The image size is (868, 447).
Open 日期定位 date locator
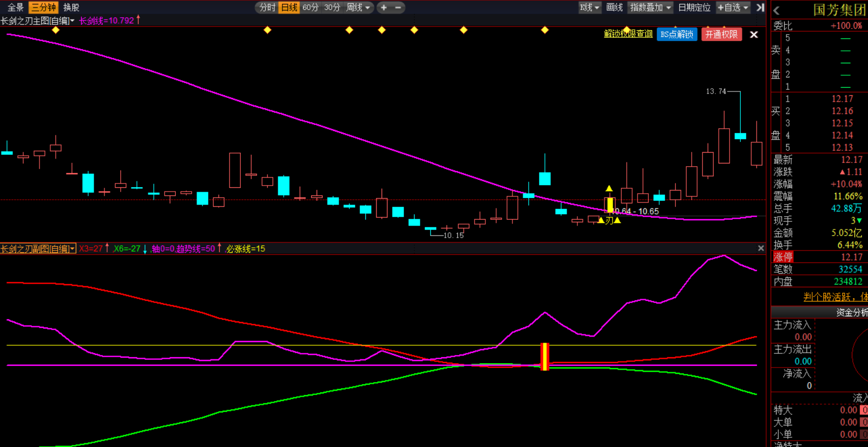(x=694, y=8)
